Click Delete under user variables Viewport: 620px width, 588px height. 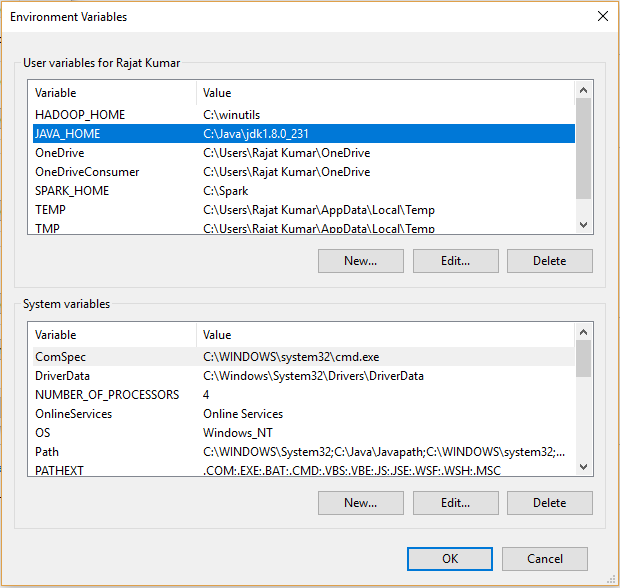coord(549,261)
